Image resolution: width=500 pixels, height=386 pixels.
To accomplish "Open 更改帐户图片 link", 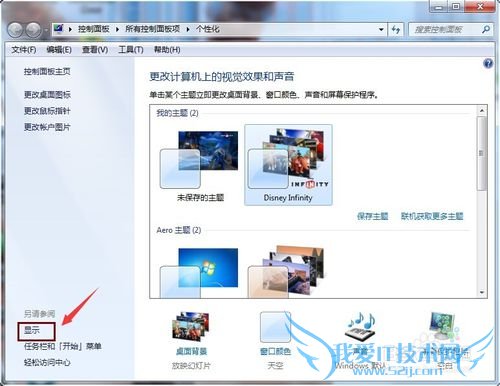I will coord(47,127).
